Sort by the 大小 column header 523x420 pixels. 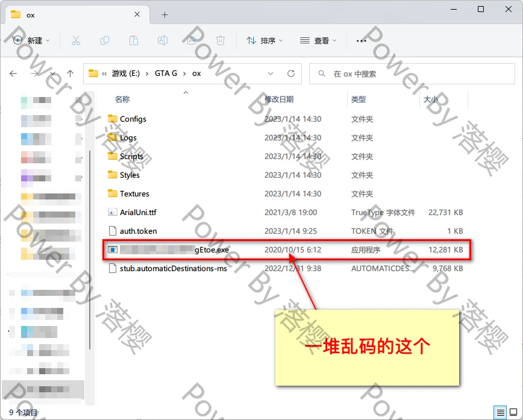coord(430,99)
